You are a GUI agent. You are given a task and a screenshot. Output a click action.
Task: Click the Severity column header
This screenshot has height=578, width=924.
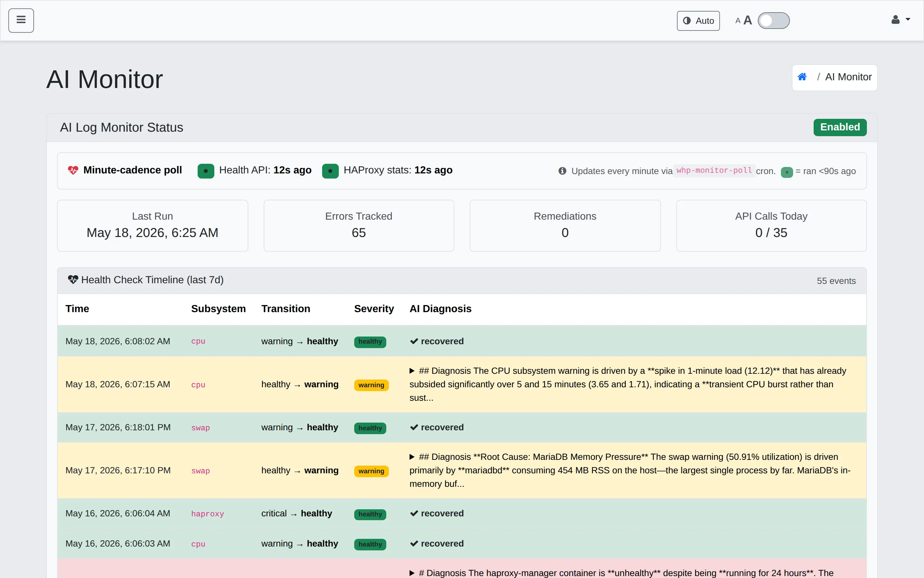point(374,309)
